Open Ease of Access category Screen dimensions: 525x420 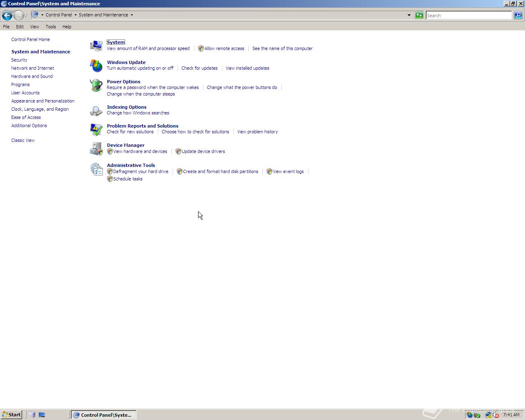click(26, 117)
